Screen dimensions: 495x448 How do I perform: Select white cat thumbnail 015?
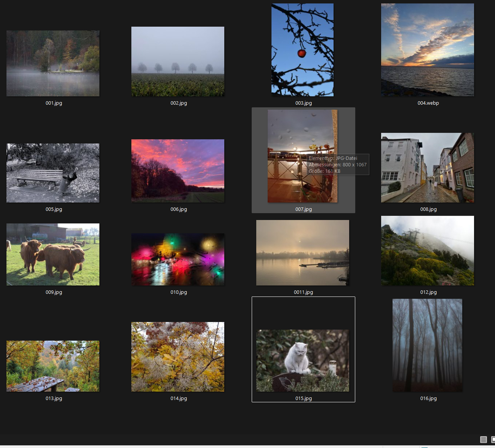pyautogui.click(x=303, y=361)
